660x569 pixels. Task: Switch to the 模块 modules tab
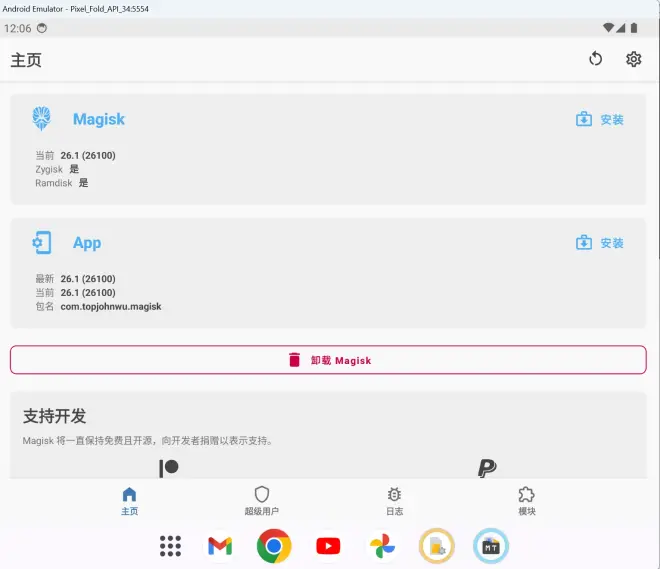pyautogui.click(x=527, y=501)
